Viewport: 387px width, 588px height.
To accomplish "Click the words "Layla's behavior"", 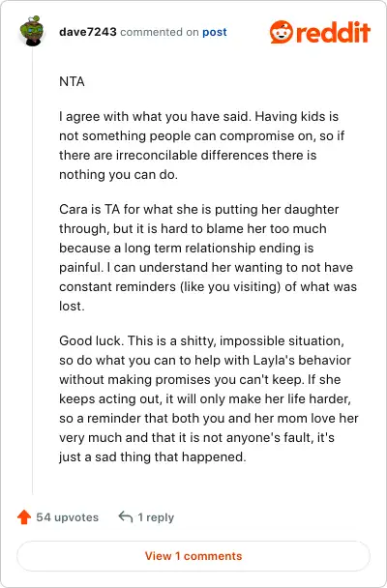I will click(x=302, y=361).
